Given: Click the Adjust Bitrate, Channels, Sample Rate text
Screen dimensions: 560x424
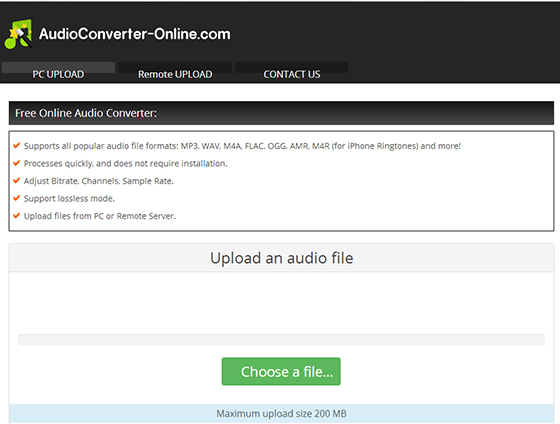Looking at the screenshot, I should [99, 181].
